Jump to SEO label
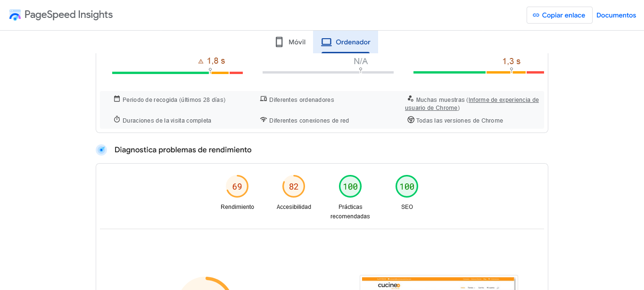 coord(407,207)
